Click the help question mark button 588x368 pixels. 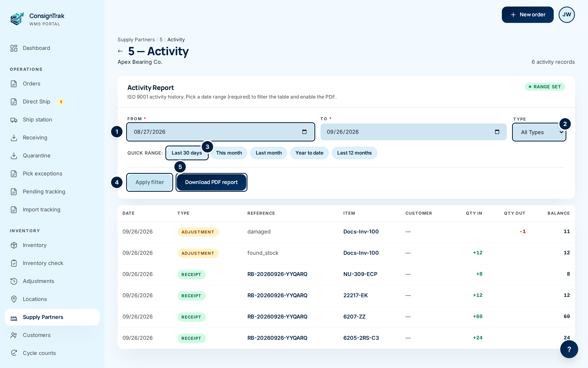(569, 349)
